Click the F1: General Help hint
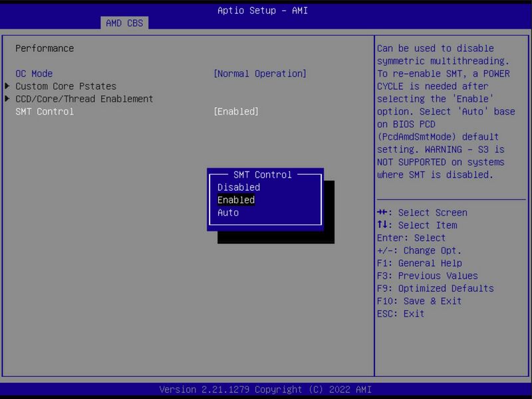This screenshot has height=399, width=532. [420, 263]
